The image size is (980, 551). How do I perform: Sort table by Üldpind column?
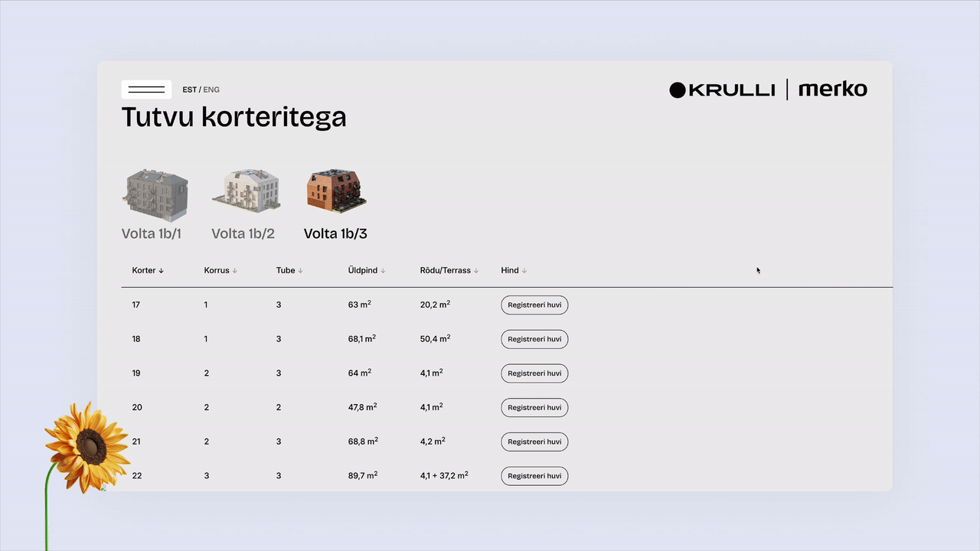[x=367, y=270]
